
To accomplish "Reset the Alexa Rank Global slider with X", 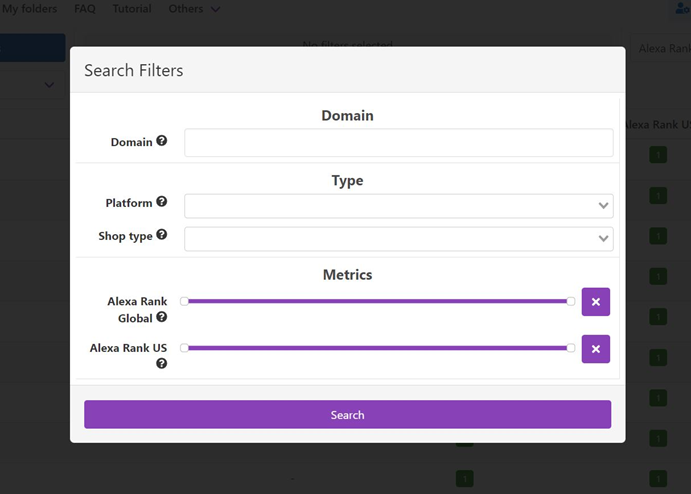I will pos(596,301).
